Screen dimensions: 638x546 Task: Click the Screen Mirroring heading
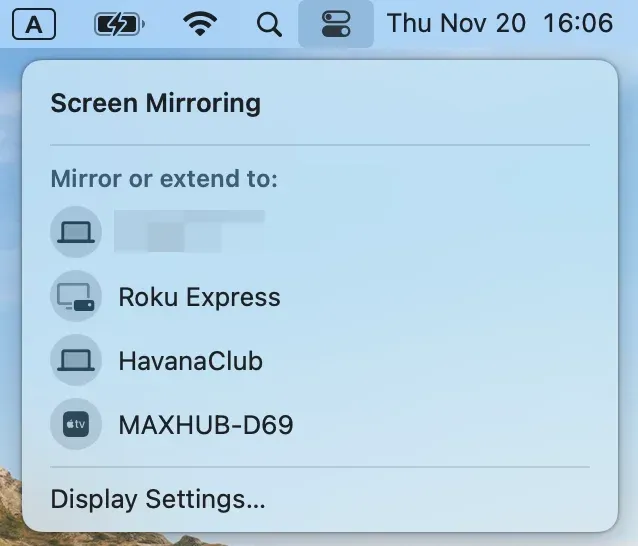pyautogui.click(x=155, y=103)
